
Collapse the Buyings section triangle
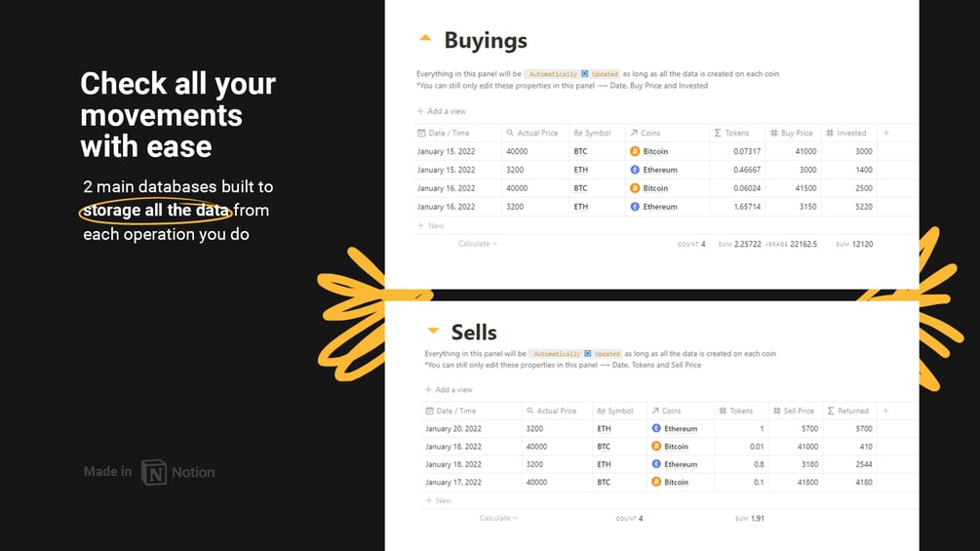[x=425, y=38]
